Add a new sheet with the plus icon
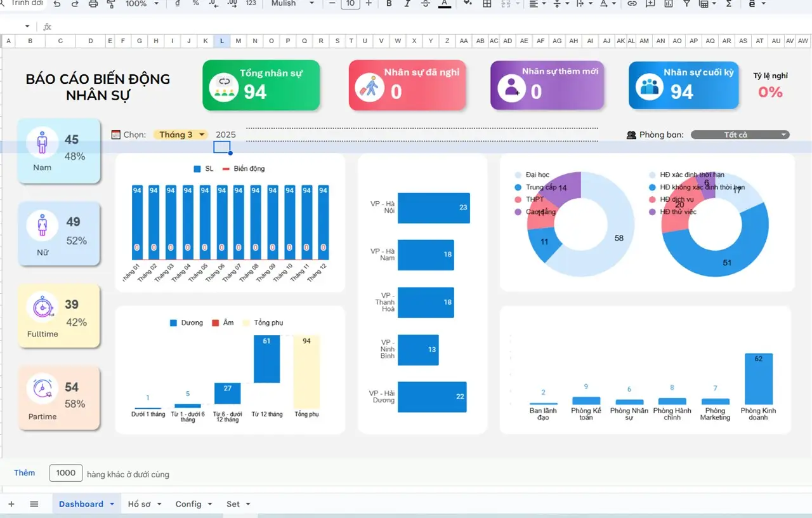812x518 pixels. [x=11, y=504]
